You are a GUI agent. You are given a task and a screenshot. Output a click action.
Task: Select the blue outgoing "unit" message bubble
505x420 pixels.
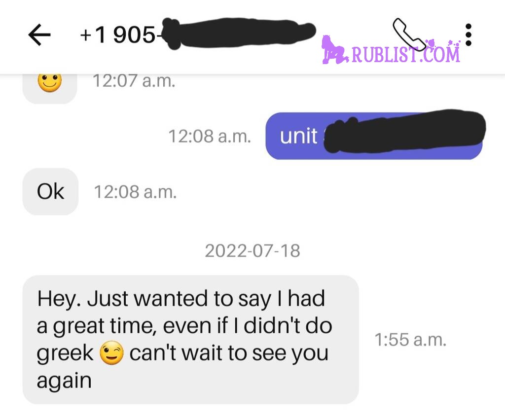click(374, 136)
